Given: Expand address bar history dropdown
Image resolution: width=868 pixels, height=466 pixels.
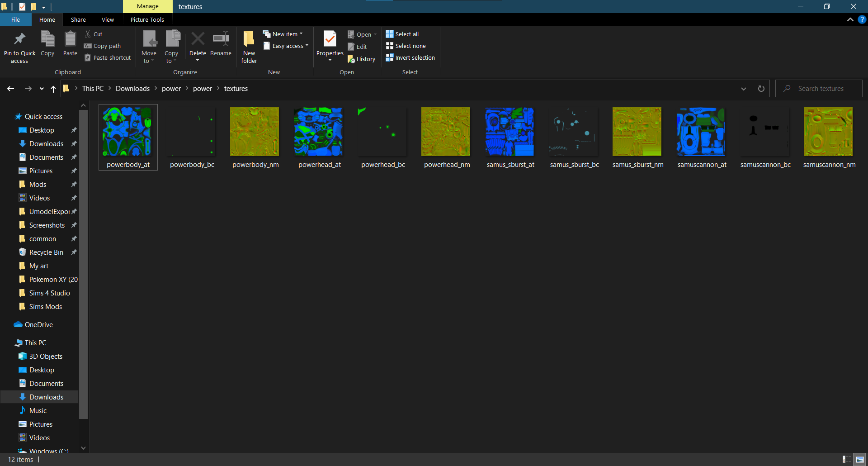Looking at the screenshot, I should 744,89.
